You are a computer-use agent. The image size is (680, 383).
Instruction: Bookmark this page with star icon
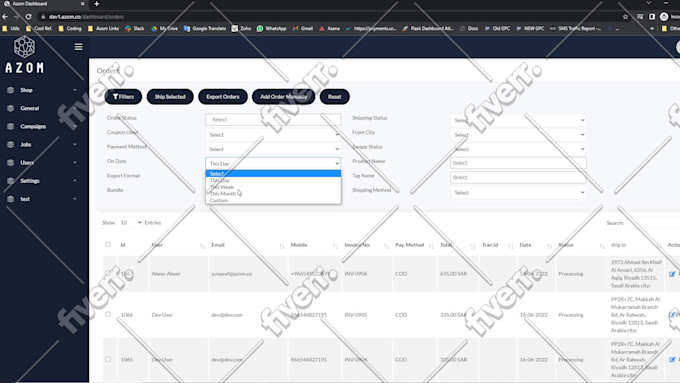(625, 16)
